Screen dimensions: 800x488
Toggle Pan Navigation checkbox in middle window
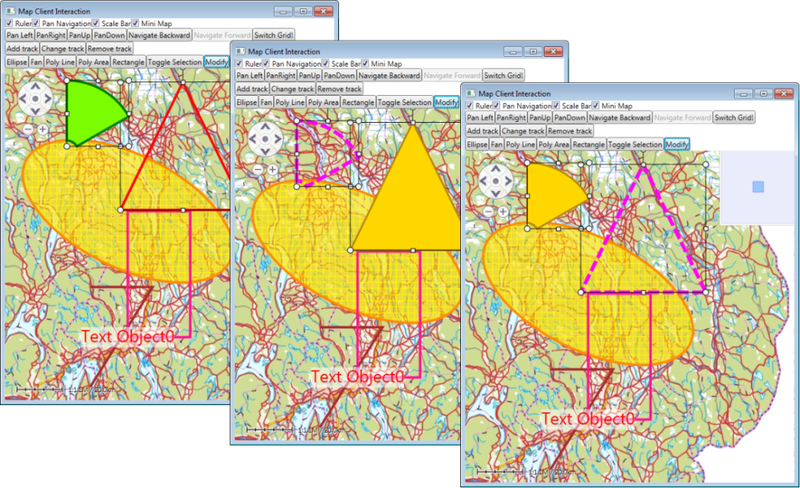(266, 63)
